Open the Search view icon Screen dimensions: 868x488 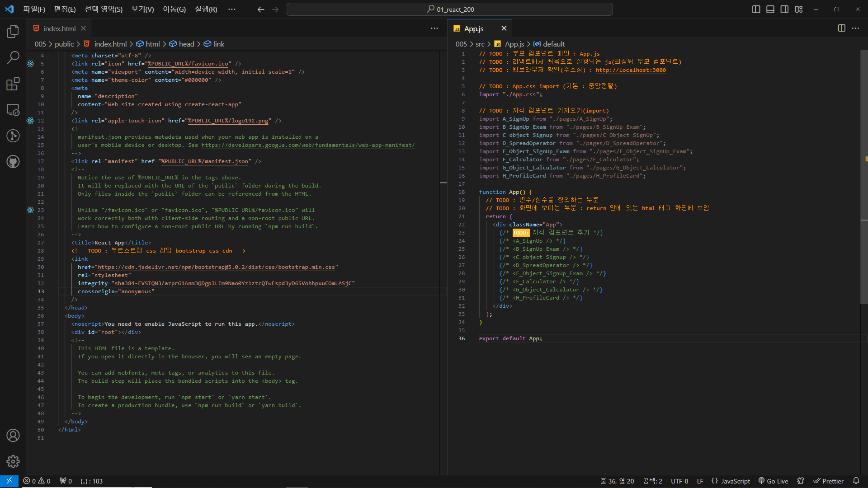13,57
